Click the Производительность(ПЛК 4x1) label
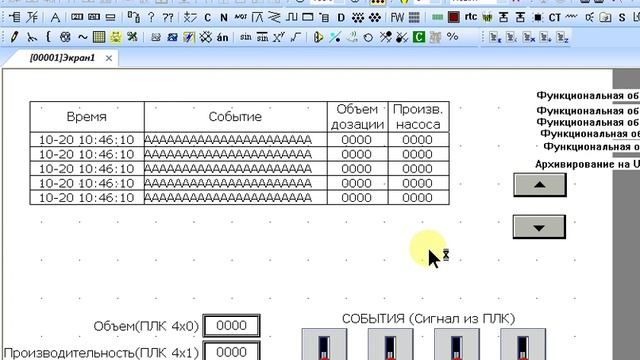This screenshot has height=360, width=640. point(101,353)
